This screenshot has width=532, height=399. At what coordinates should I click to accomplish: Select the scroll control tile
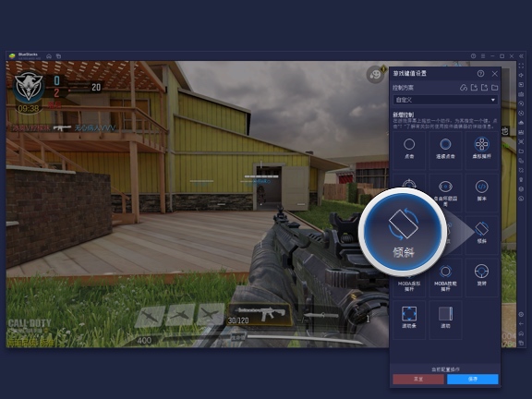point(445,320)
